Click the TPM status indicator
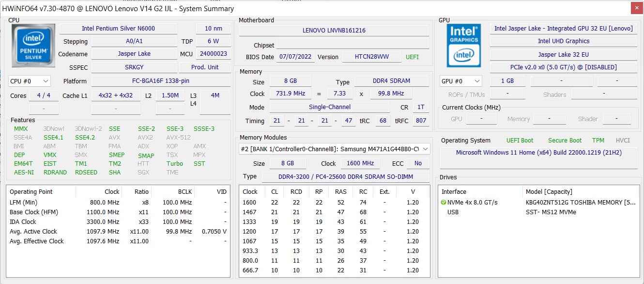 click(598, 141)
